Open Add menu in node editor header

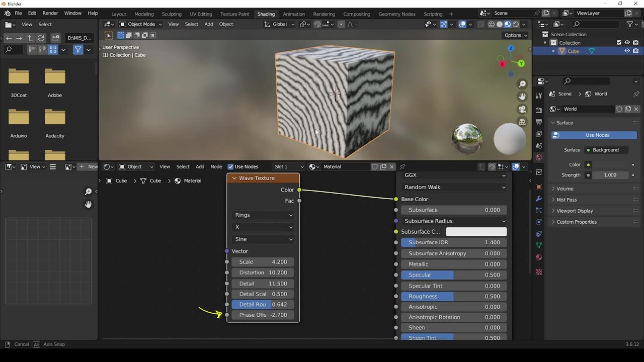click(200, 166)
